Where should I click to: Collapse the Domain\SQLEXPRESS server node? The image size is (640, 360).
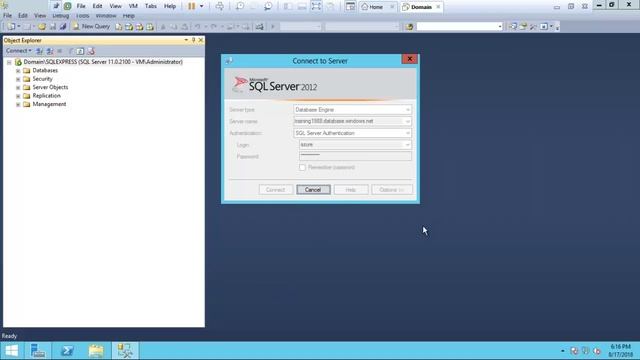(9, 62)
